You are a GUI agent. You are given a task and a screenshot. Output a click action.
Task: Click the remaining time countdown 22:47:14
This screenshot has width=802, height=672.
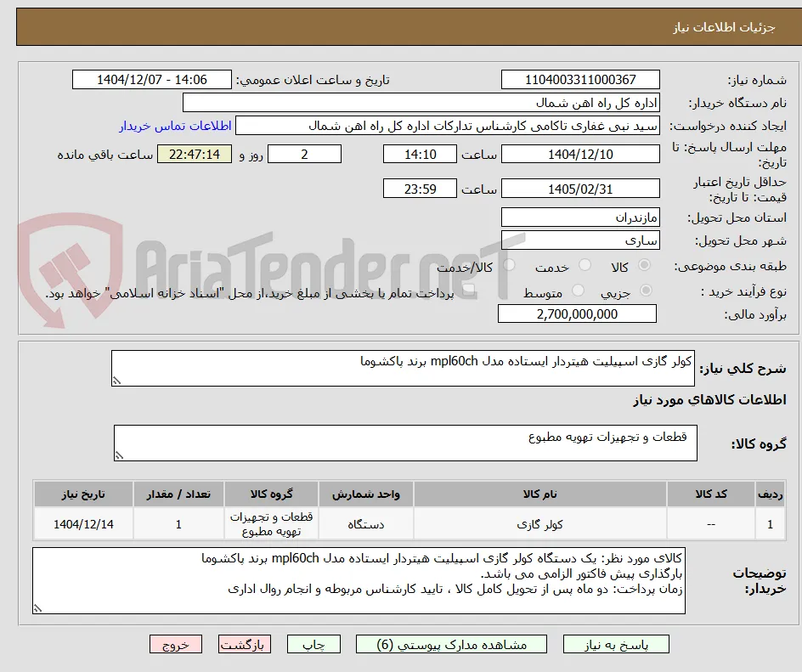point(195,154)
